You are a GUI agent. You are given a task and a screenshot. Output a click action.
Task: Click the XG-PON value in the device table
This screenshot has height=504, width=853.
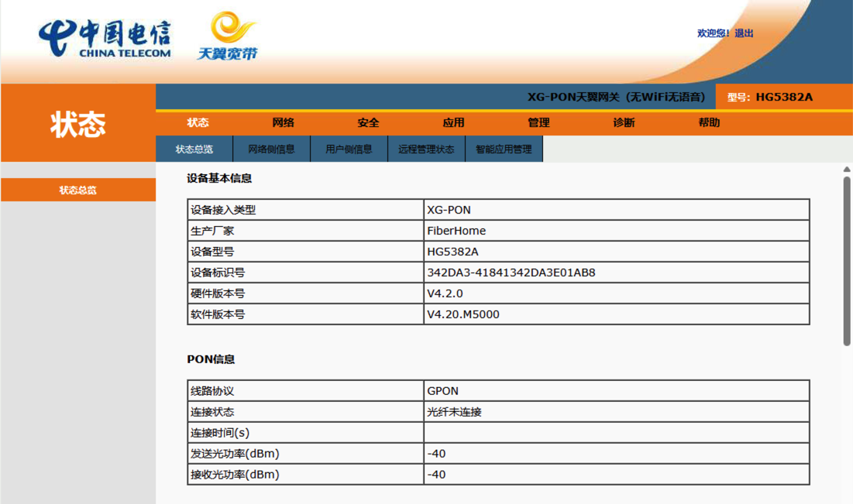pyautogui.click(x=449, y=210)
